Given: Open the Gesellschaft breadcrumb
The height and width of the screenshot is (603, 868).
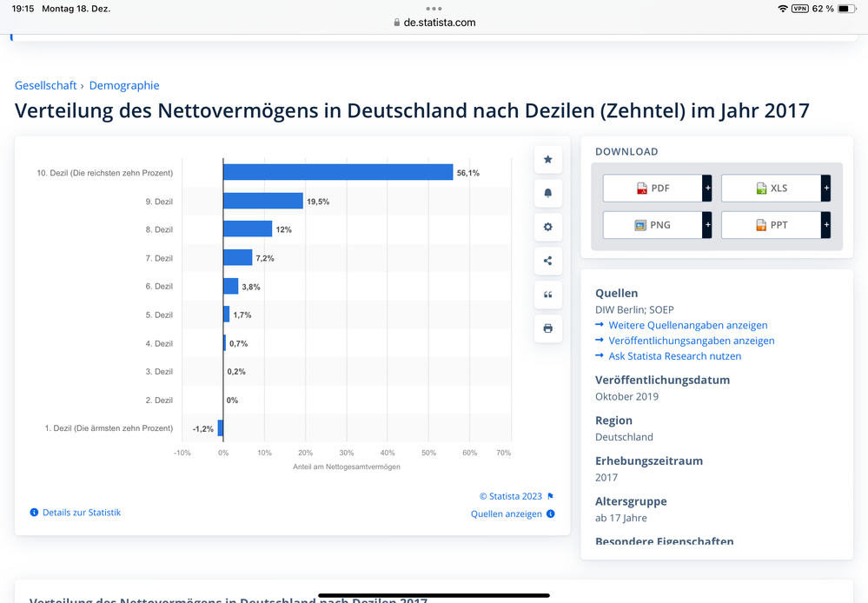Looking at the screenshot, I should click(45, 85).
